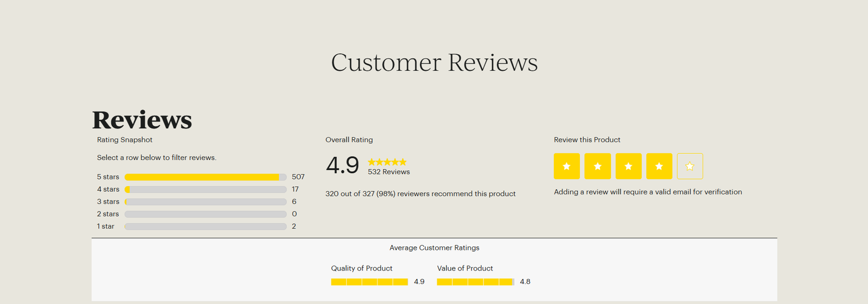868x304 pixels.
Task: Open the 532 Reviews link
Action: click(388, 172)
